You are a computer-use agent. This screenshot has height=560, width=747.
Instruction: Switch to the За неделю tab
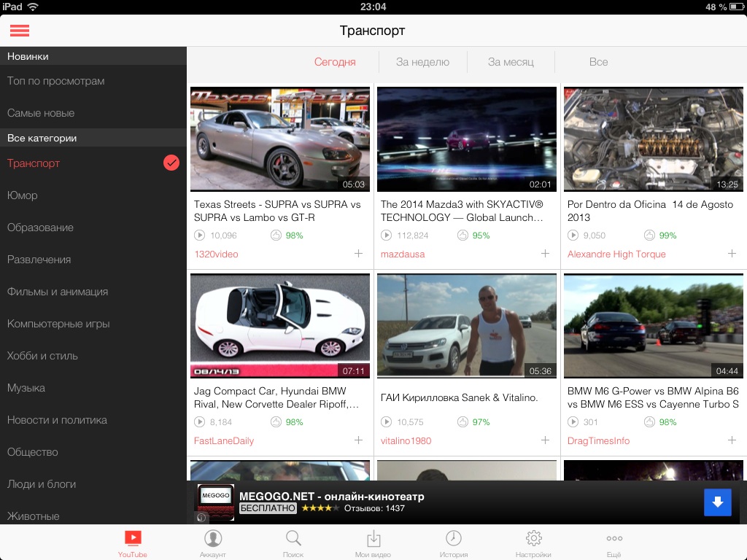pos(422,62)
